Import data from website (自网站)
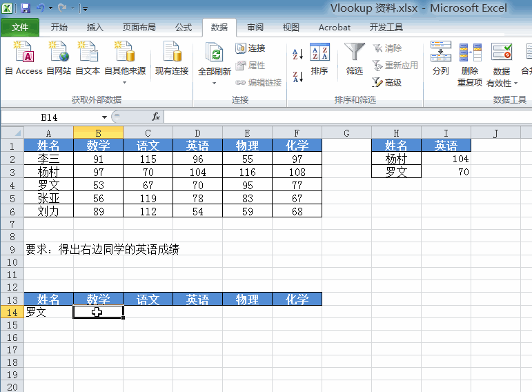 (x=59, y=58)
